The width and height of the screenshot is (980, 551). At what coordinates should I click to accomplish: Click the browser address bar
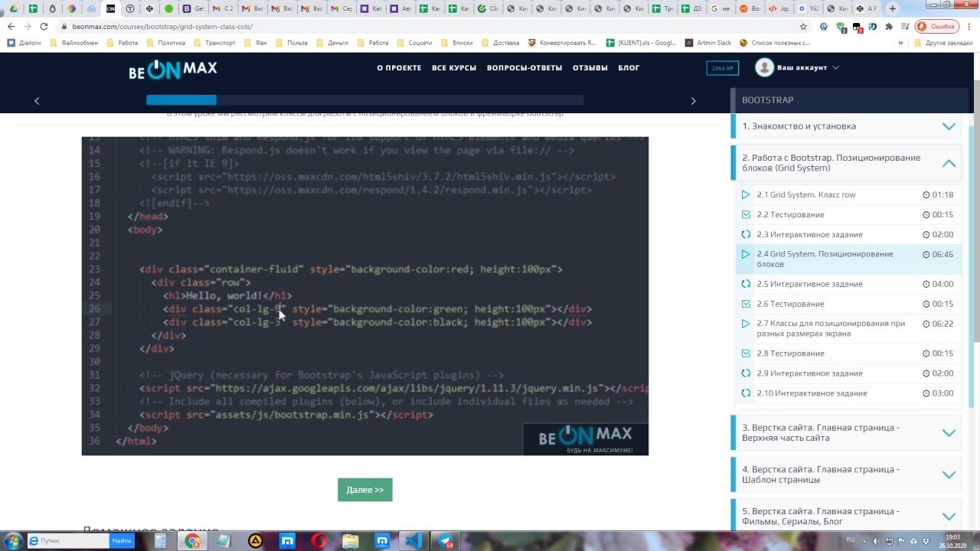point(429,26)
